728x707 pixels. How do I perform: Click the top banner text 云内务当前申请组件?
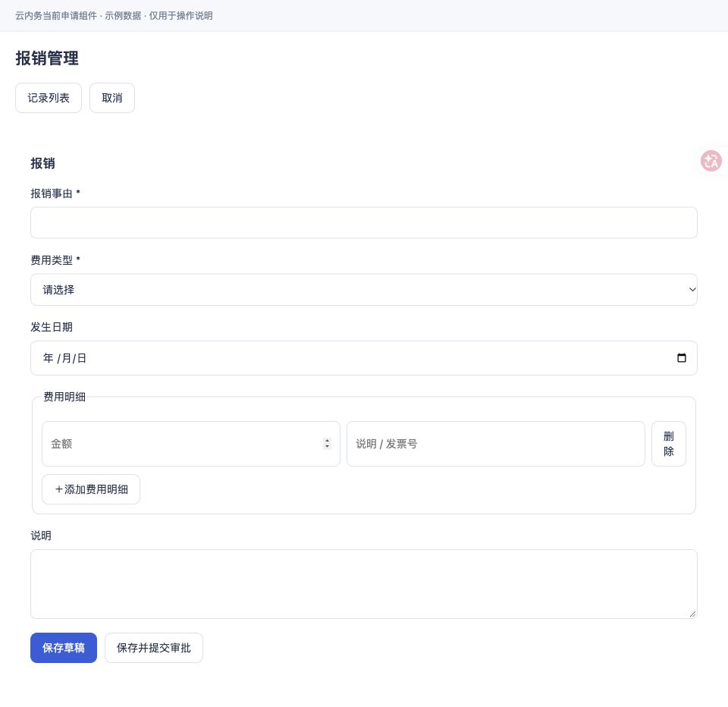55,16
